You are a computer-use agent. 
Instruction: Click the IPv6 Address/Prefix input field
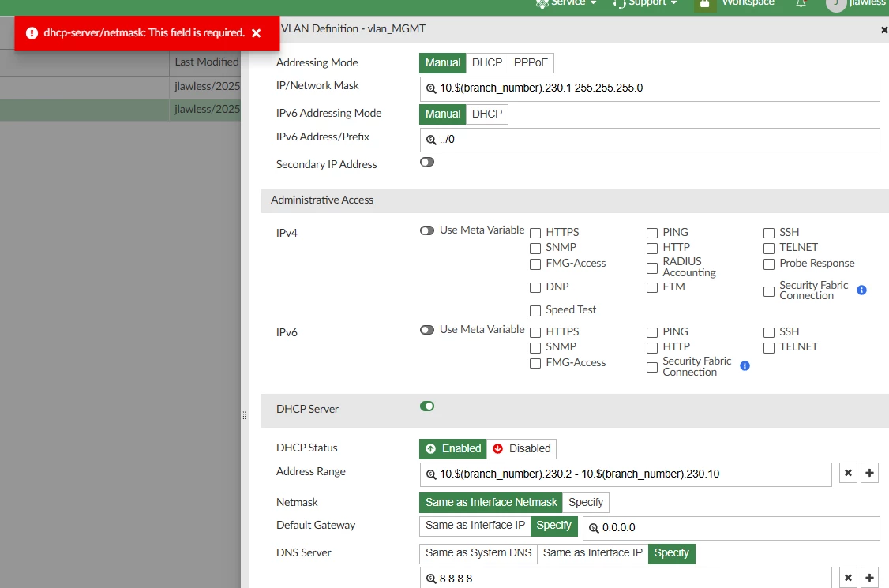[x=650, y=140]
